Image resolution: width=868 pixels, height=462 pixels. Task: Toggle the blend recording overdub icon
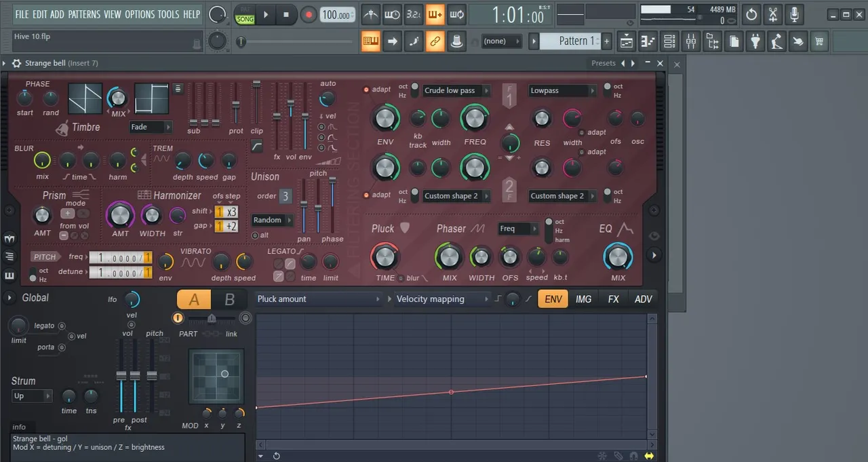435,14
